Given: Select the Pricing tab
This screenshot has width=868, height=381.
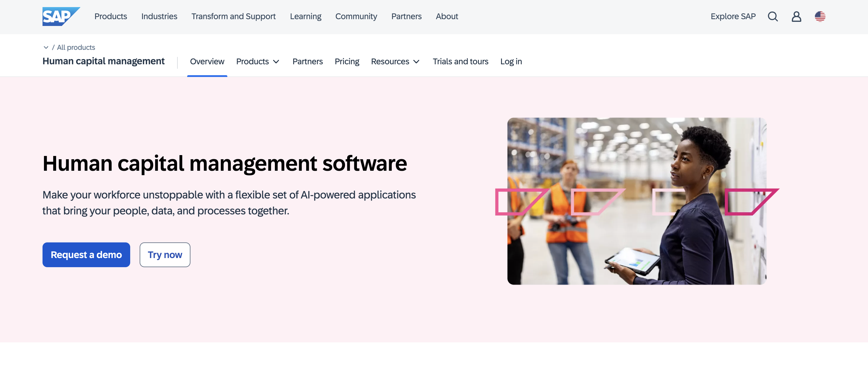Looking at the screenshot, I should 347,61.
